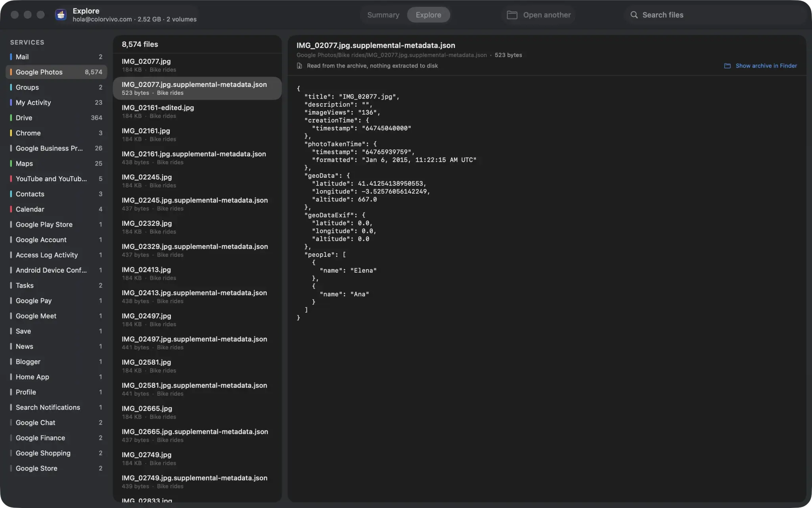Open Blogger service
812x508 pixels.
pyautogui.click(x=56, y=362)
